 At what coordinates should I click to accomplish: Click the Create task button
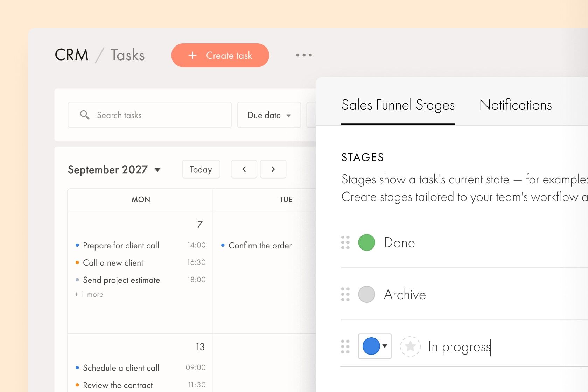[220, 55]
